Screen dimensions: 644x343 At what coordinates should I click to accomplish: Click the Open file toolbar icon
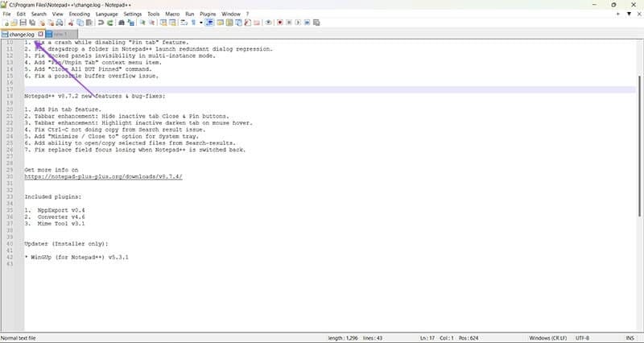click(14, 23)
